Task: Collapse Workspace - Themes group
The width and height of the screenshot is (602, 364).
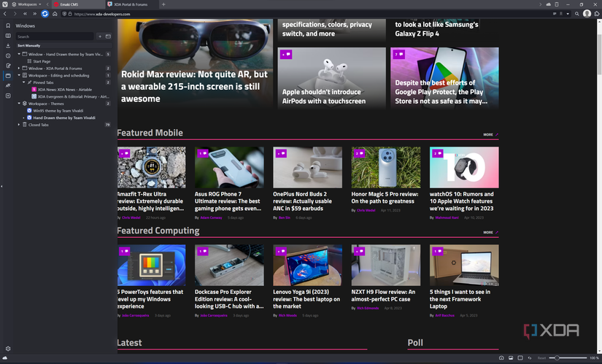Action: point(19,104)
